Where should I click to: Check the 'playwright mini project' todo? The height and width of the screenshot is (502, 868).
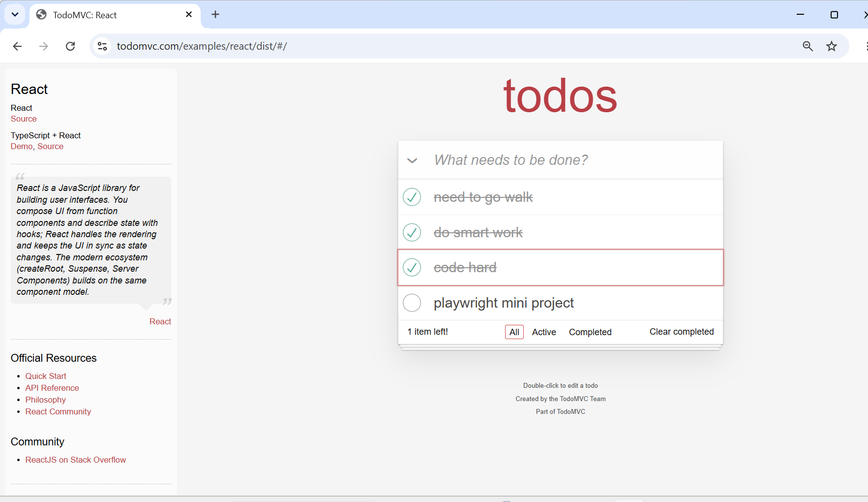(412, 303)
